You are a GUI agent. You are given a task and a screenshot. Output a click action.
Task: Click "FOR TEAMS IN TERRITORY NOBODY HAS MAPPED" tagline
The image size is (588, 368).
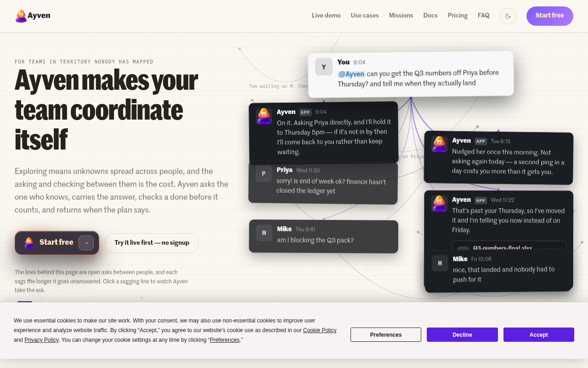point(84,62)
